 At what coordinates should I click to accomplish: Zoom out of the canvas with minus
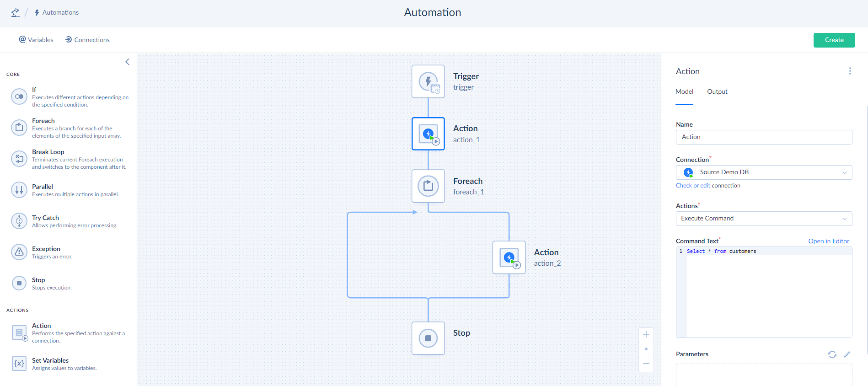pos(646,364)
